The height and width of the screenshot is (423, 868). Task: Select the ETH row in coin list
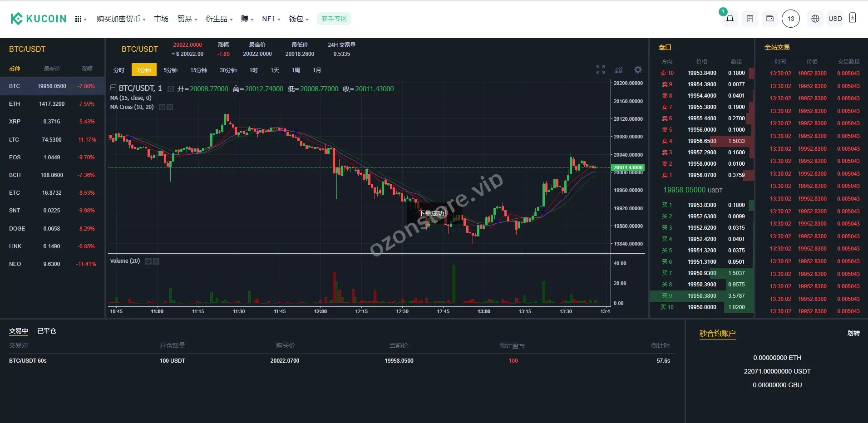pos(52,104)
